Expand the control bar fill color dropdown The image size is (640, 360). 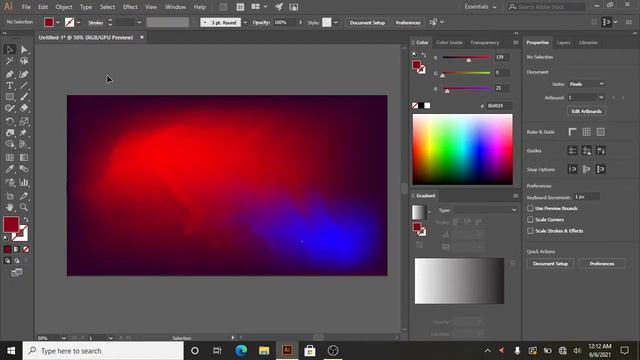click(x=58, y=22)
